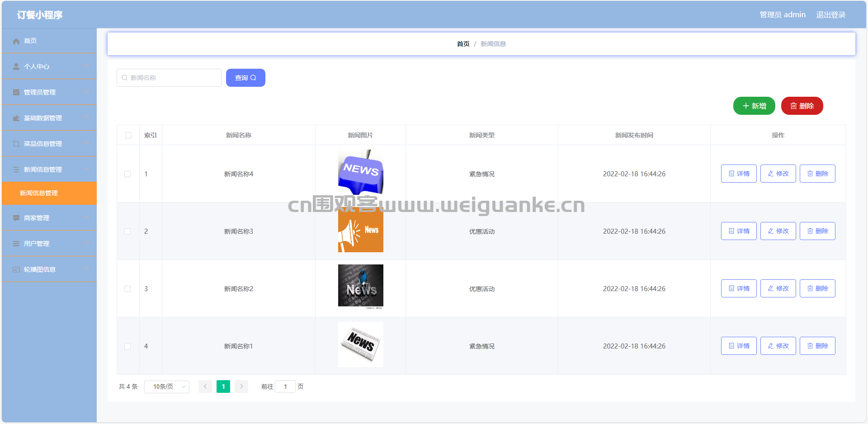Click the chat icon beside 商家管理

point(16,218)
